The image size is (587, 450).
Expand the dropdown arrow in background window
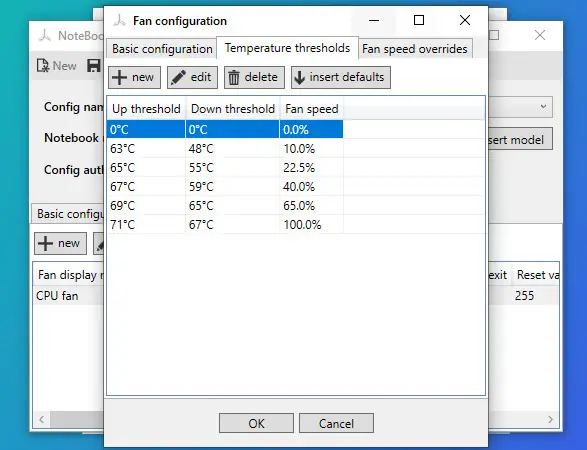[x=543, y=106]
